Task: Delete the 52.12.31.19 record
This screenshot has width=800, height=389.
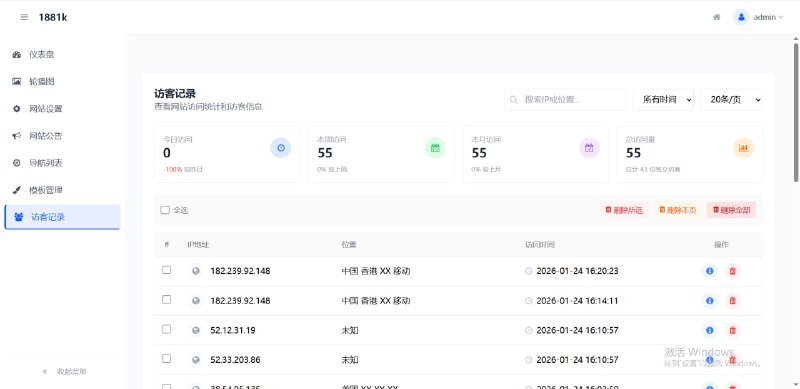Action: click(x=733, y=330)
